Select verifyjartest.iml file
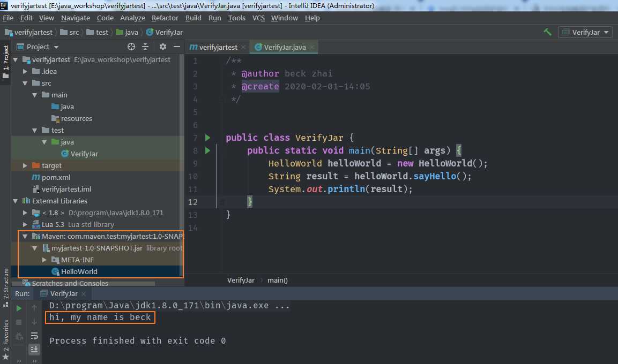Viewport: 618px width, 364px height. 62,189
